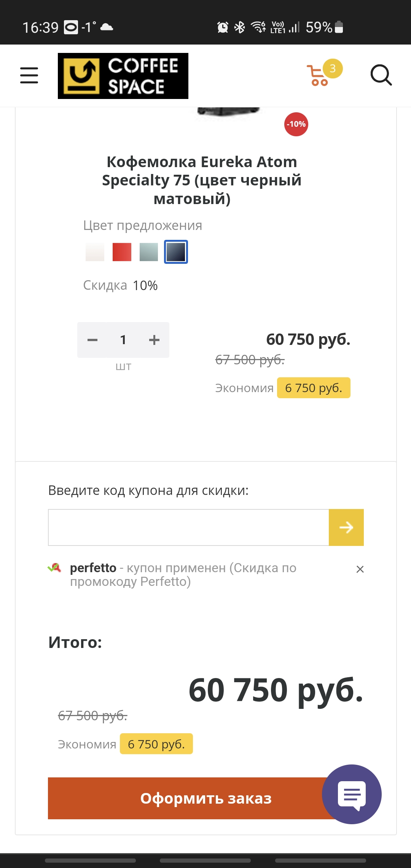Choose the gray-green color swatch
This screenshot has width=411, height=868.
(149, 252)
